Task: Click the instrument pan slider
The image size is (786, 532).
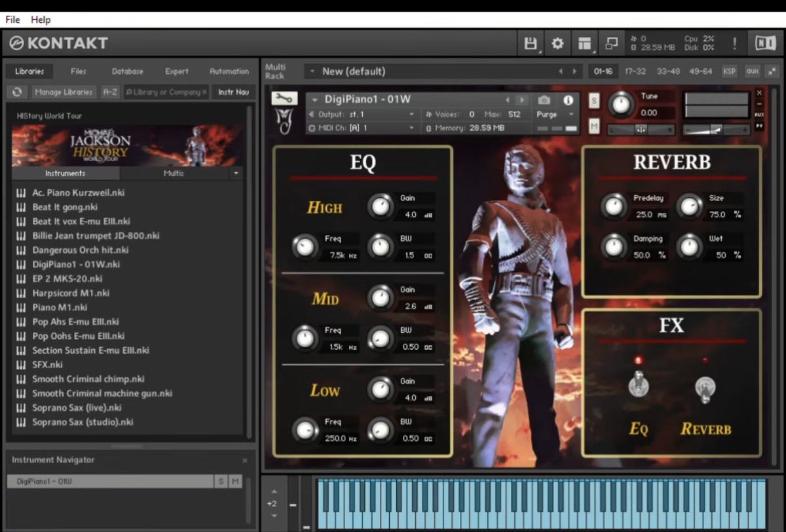Action: point(641,129)
